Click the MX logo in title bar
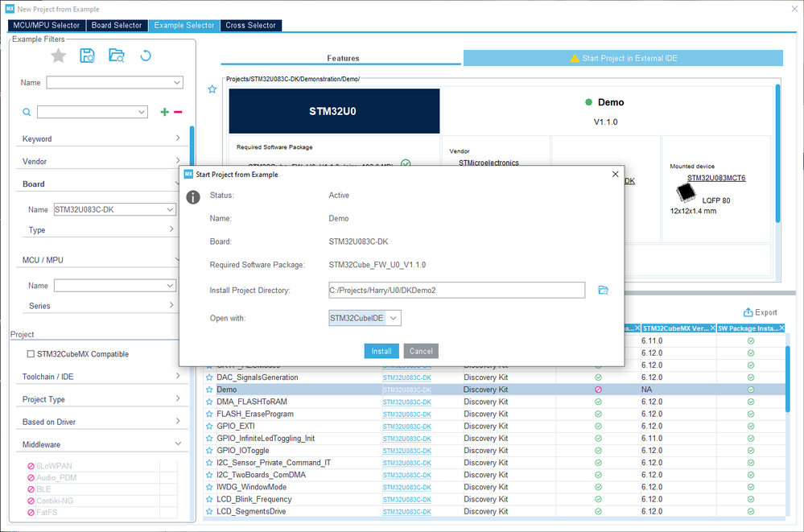Screen dimensions: 804x532 [x=10, y=9]
